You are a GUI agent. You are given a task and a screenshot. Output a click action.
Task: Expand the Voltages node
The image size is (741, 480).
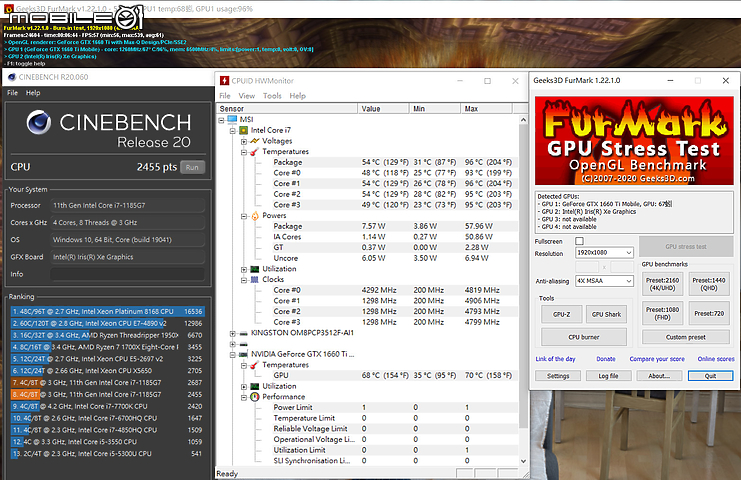click(244, 141)
